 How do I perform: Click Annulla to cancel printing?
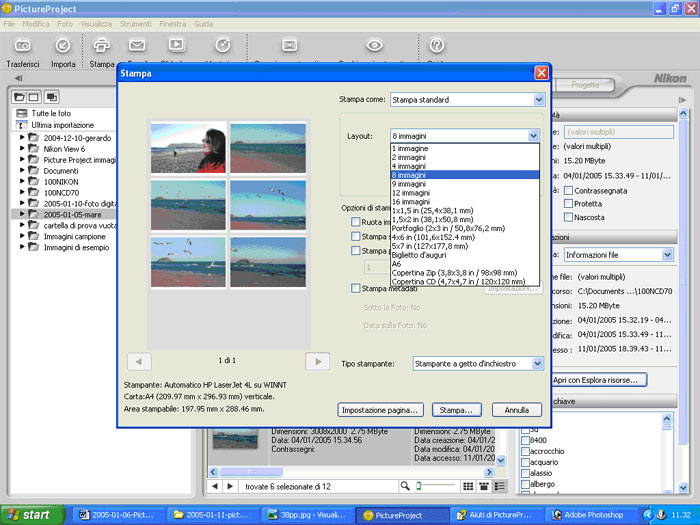point(517,410)
